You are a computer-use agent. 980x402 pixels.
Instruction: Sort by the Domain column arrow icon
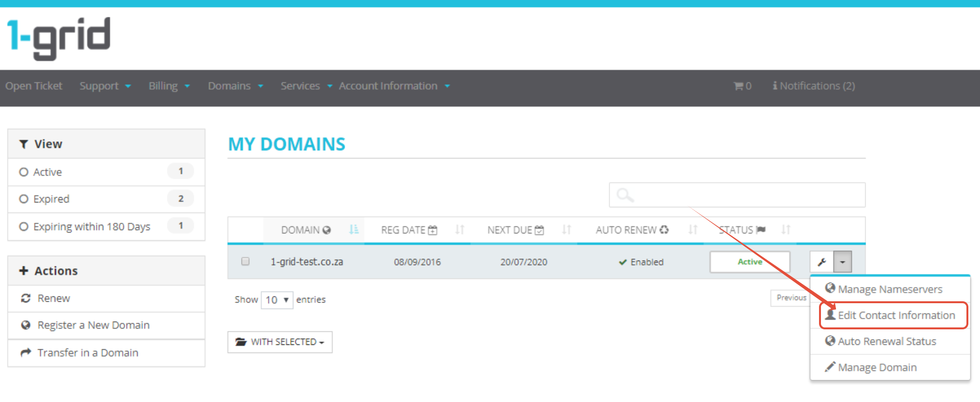354,230
